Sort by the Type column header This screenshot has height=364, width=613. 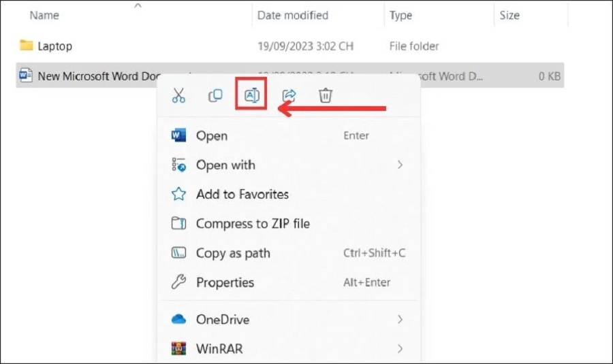click(x=400, y=15)
